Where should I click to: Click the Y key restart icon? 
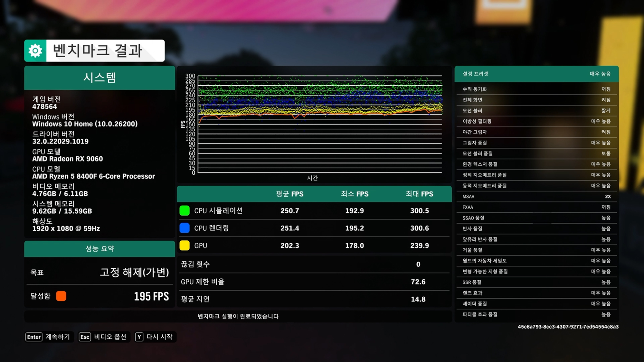(x=139, y=337)
